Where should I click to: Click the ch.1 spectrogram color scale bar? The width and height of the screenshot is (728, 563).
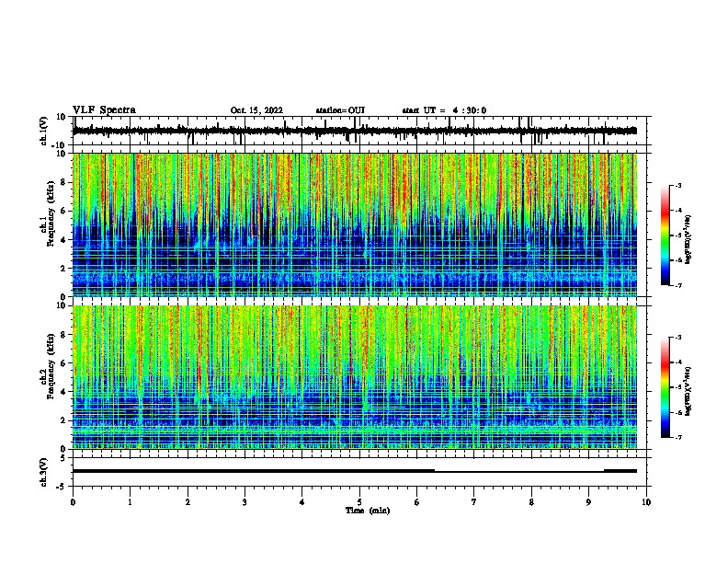(665, 236)
